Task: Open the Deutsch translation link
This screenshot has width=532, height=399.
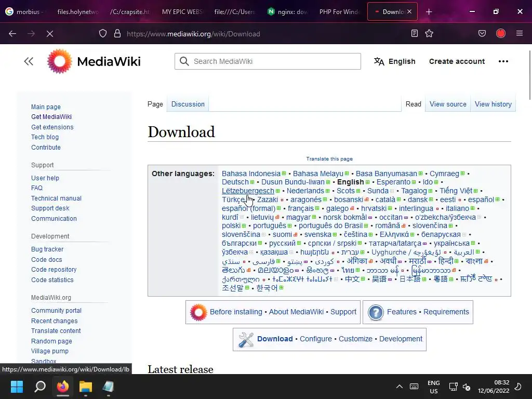Action: click(x=235, y=182)
